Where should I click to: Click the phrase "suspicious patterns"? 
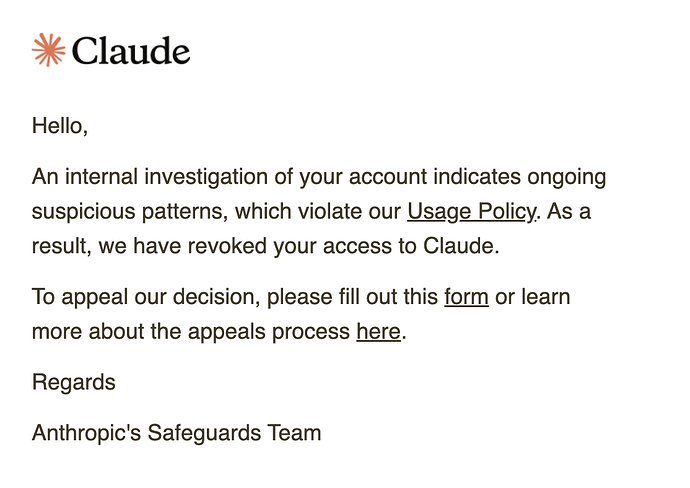130,212
